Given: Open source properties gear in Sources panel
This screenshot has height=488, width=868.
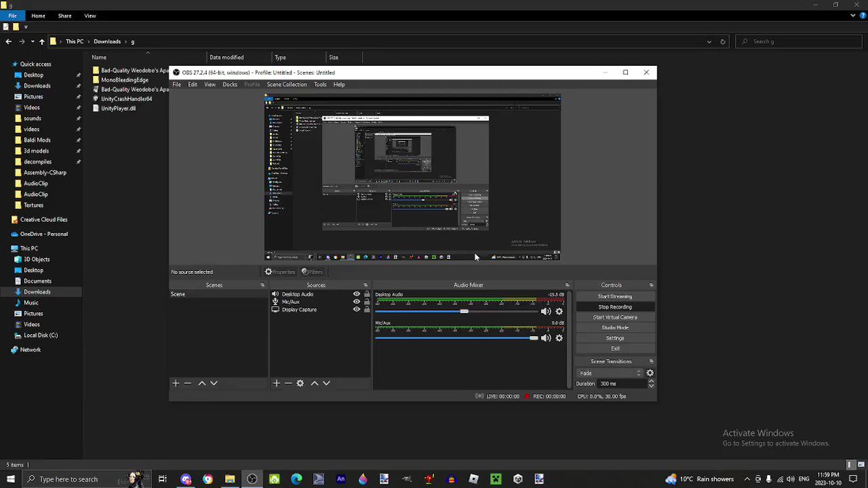Looking at the screenshot, I should (x=300, y=383).
